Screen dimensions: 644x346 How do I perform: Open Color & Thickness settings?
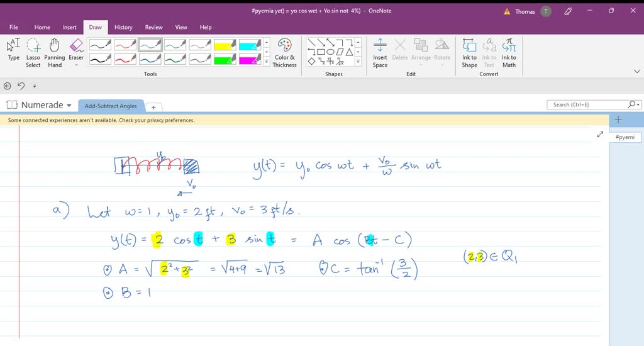[x=284, y=52]
